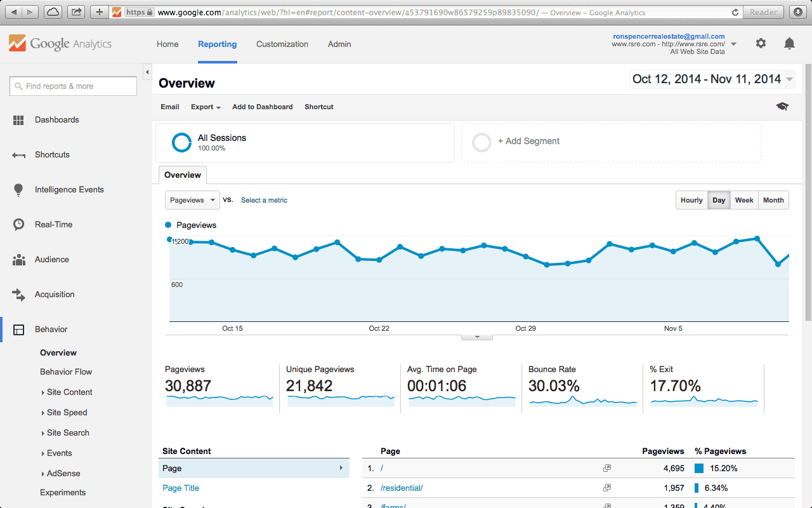The height and width of the screenshot is (508, 812).
Task: Select the Overview report tab
Action: tap(183, 175)
